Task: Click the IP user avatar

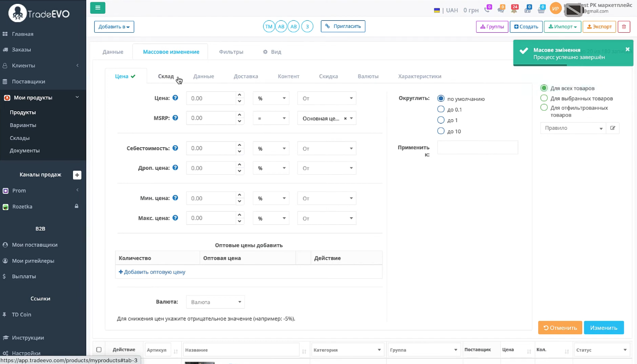Action: tap(555, 8)
